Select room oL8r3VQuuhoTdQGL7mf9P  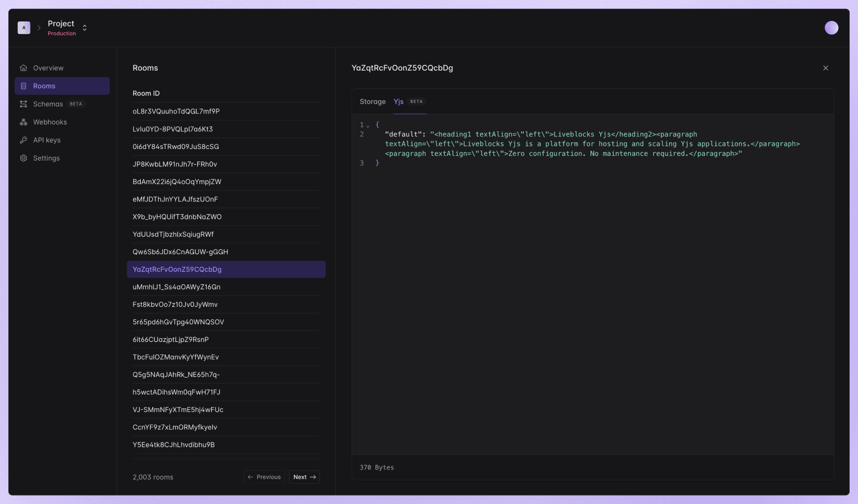click(176, 111)
